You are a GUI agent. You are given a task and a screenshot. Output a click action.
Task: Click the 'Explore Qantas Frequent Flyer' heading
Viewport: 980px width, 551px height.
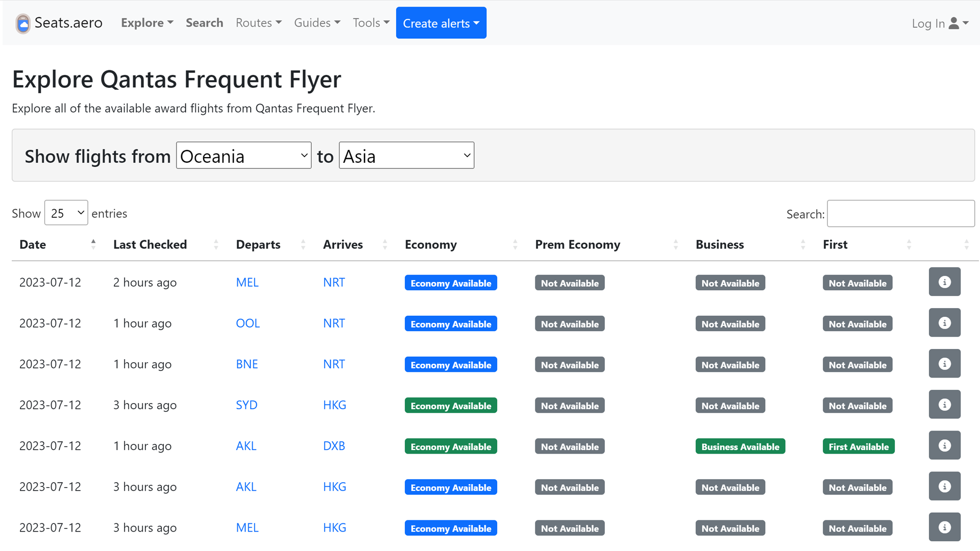tap(177, 79)
